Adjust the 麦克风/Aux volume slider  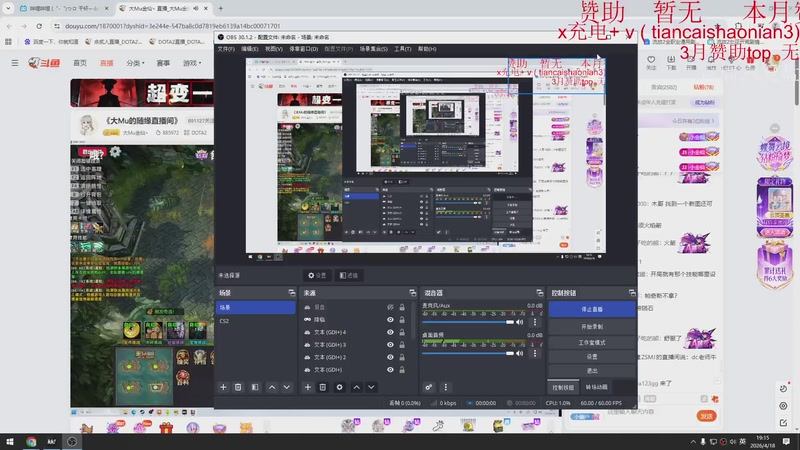click(x=468, y=322)
